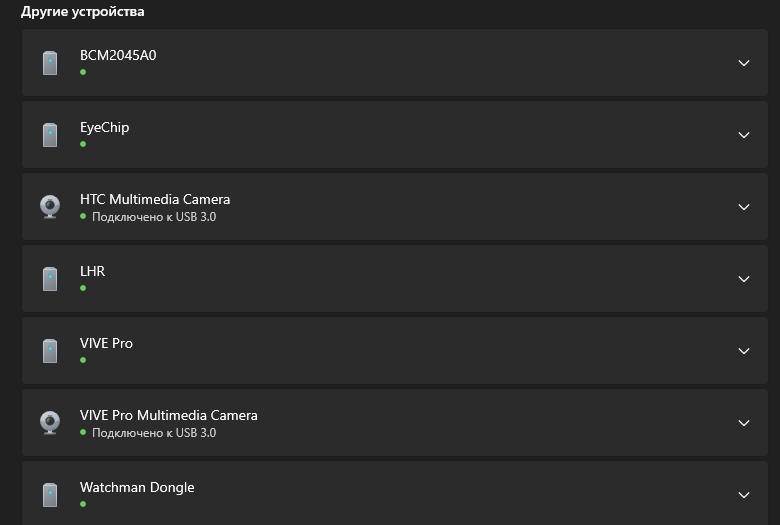Click the VIVE Pro device icon
This screenshot has height=525, width=780.
50,351
